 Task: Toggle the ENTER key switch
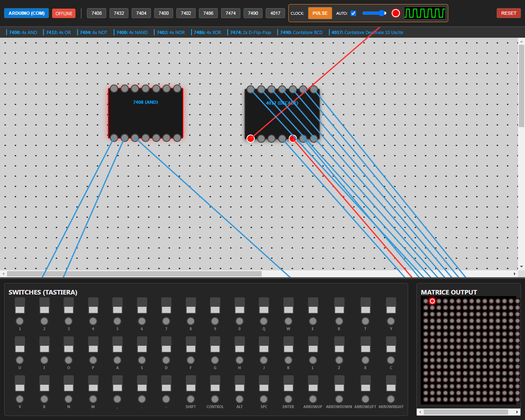288,384
